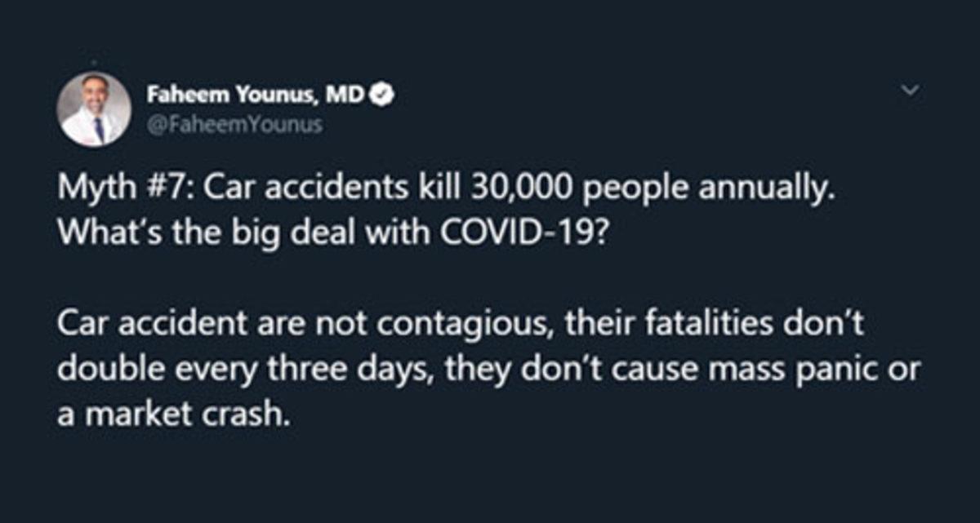Click the display name Faheem Younus, MD

pyautogui.click(x=258, y=96)
